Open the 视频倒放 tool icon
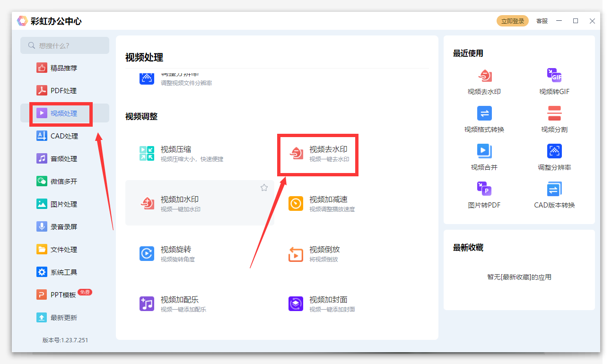This screenshot has height=364, width=612. 296,254
